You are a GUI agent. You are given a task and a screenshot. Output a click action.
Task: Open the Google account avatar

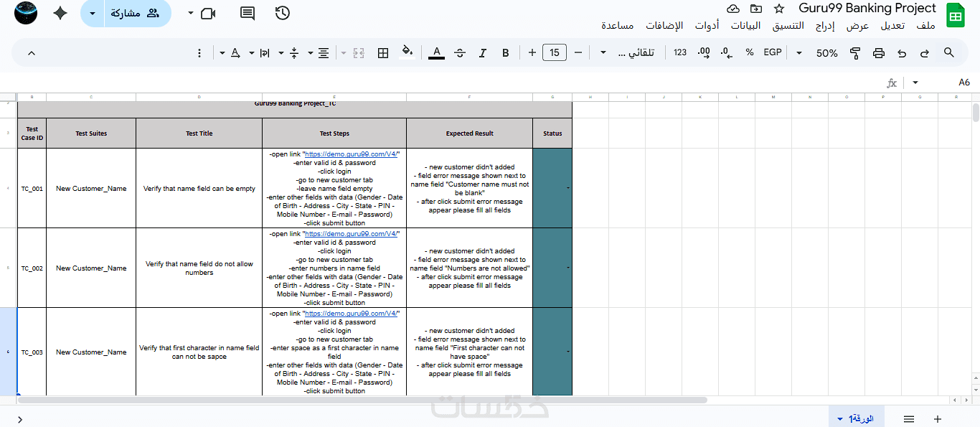coord(26,13)
